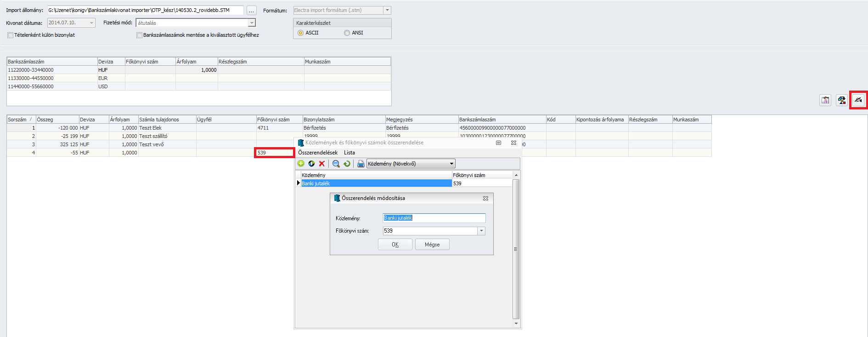Click the mapping list vertical scrollbar thumb
The width and height of the screenshot is (868, 337).
tap(516, 249)
